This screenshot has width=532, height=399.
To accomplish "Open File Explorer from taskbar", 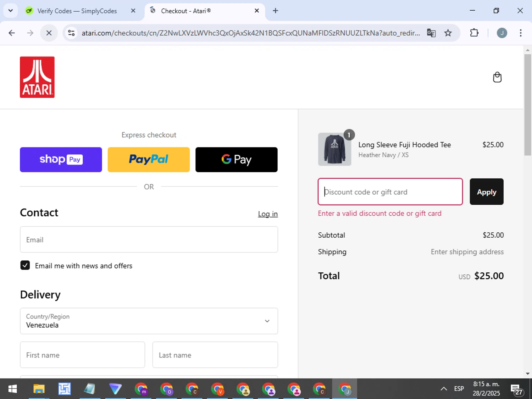I will [39, 389].
